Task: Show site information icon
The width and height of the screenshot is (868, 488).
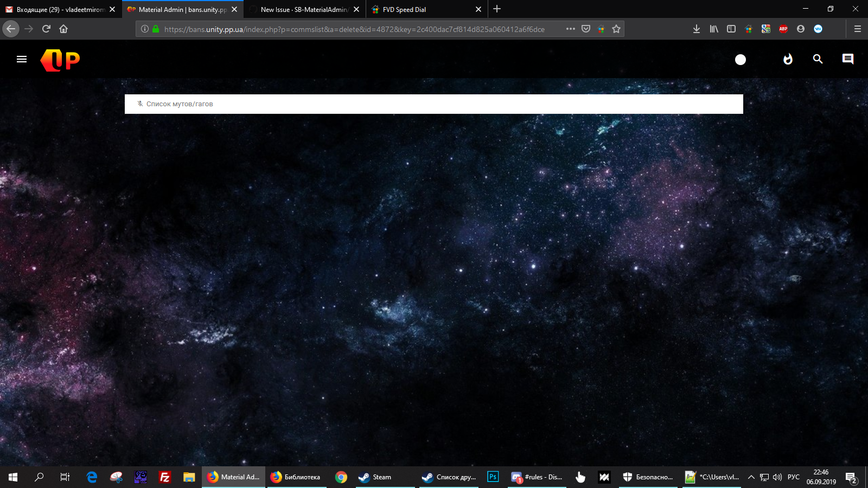Action: pos(145,29)
